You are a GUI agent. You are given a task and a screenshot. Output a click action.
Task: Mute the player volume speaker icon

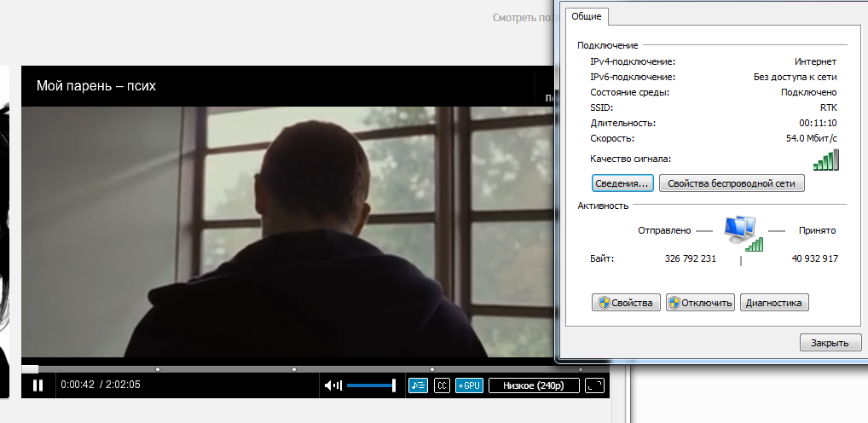point(333,385)
